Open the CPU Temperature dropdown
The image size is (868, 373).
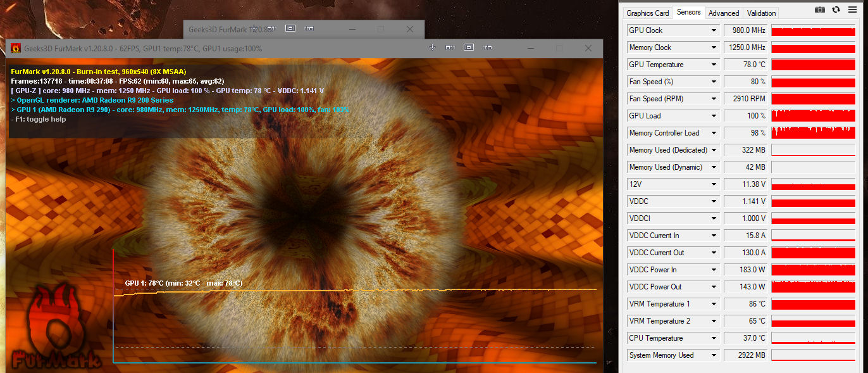(714, 338)
